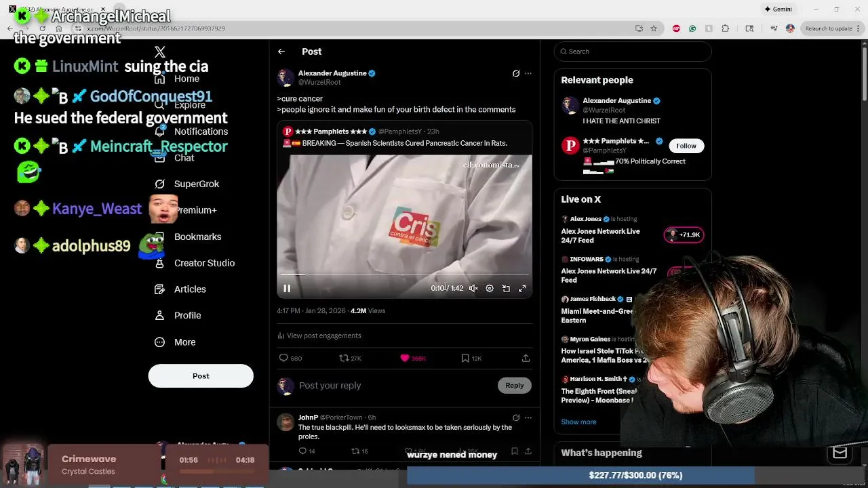Open Alex Jones Network Live 24/7 Feed
868x488 pixels.
coord(600,236)
